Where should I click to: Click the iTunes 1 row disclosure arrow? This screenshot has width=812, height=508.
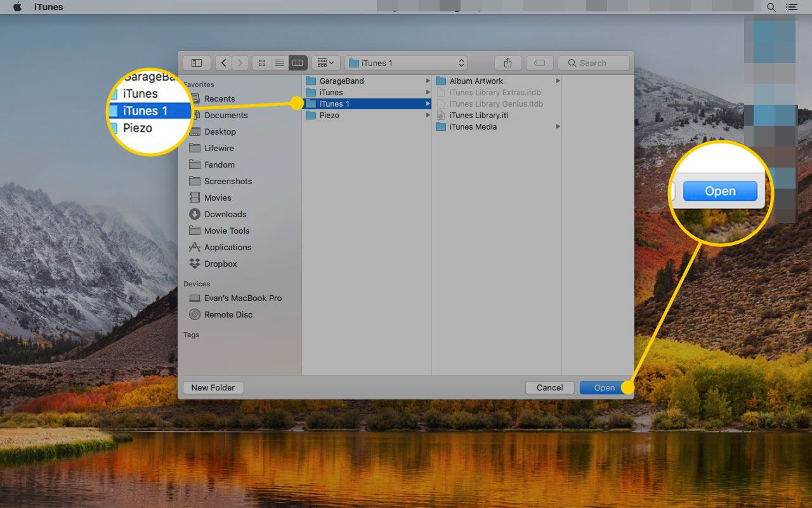(x=428, y=104)
